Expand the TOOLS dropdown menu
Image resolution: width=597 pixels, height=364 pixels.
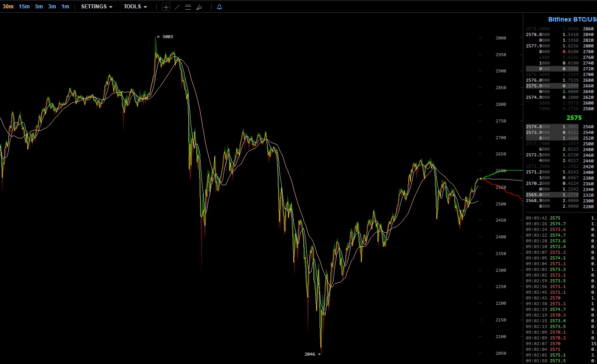135,7
